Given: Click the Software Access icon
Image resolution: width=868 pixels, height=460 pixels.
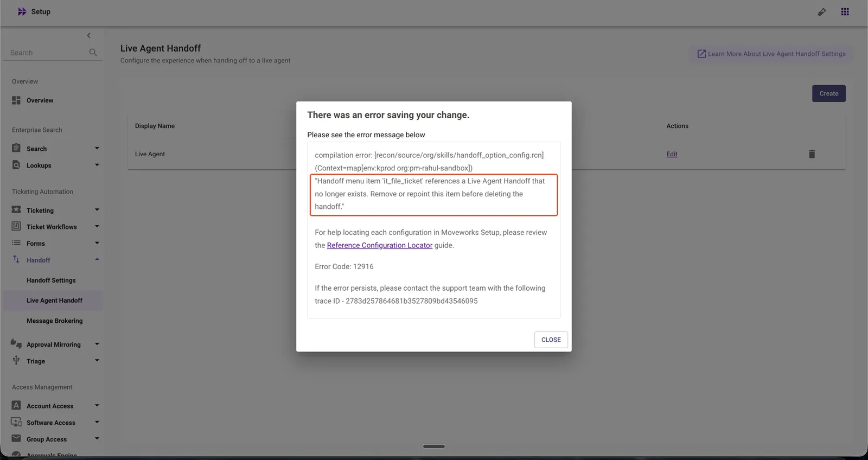Looking at the screenshot, I should pos(16,422).
